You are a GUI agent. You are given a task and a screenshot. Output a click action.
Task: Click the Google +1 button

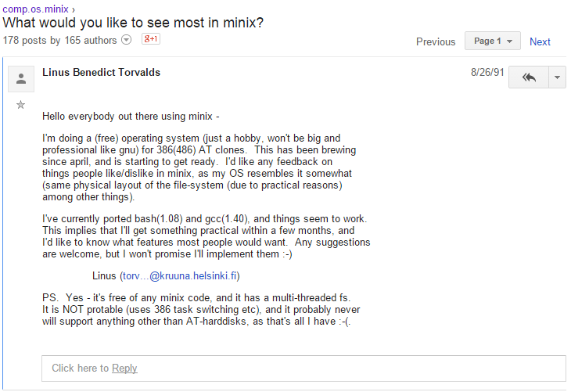[x=150, y=39]
